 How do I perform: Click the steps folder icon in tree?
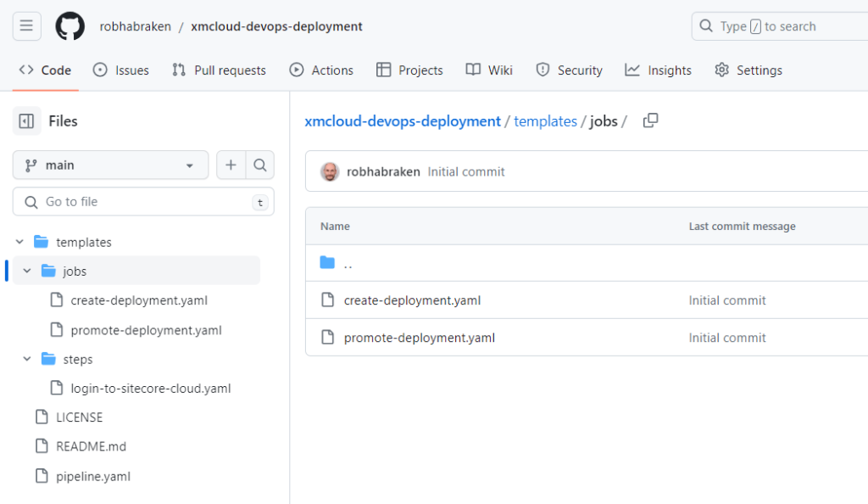[48, 359]
